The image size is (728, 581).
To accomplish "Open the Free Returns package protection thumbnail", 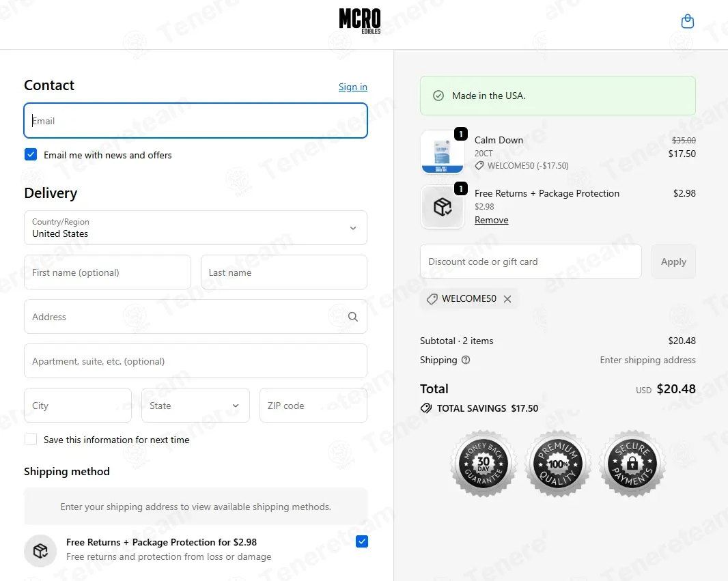I will pos(442,207).
